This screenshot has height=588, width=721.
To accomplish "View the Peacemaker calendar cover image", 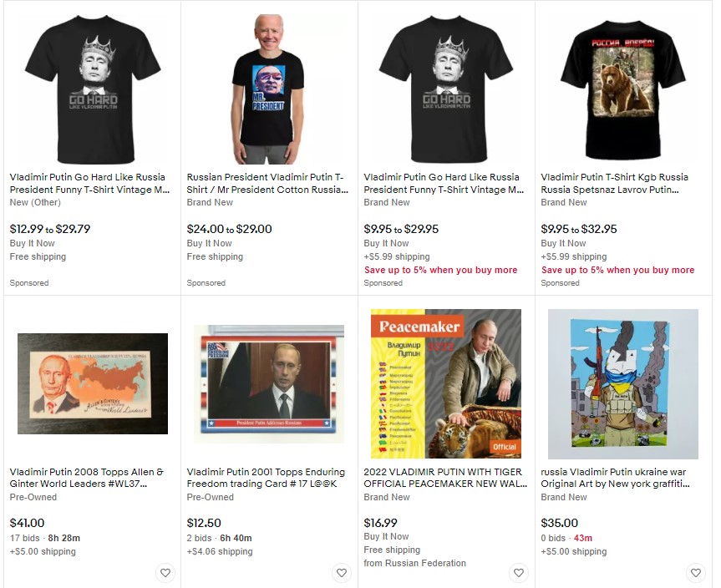I will (446, 384).
